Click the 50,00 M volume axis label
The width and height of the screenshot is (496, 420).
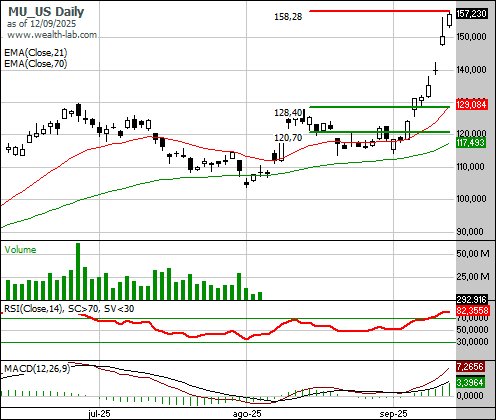[x=473, y=254]
